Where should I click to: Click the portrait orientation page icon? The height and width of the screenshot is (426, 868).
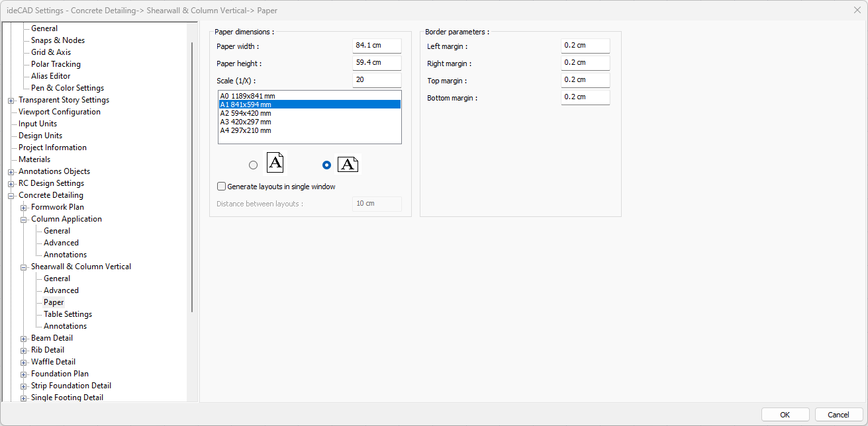275,163
